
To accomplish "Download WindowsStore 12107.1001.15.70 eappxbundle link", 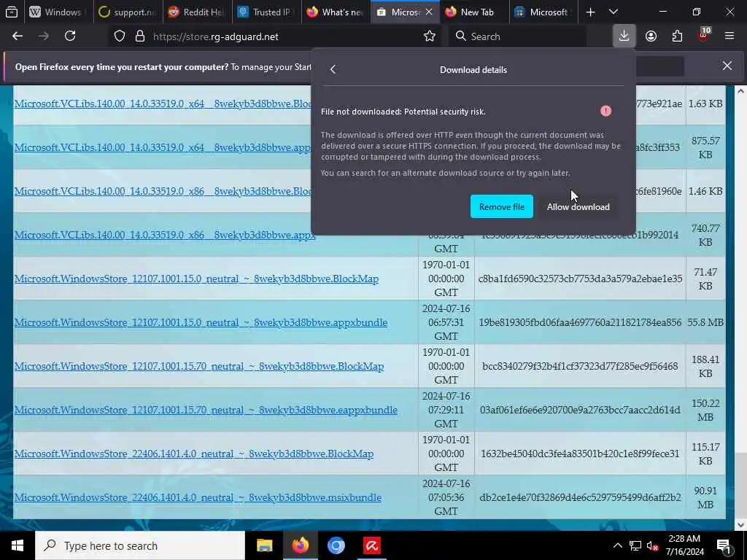I will pyautogui.click(x=205, y=410).
